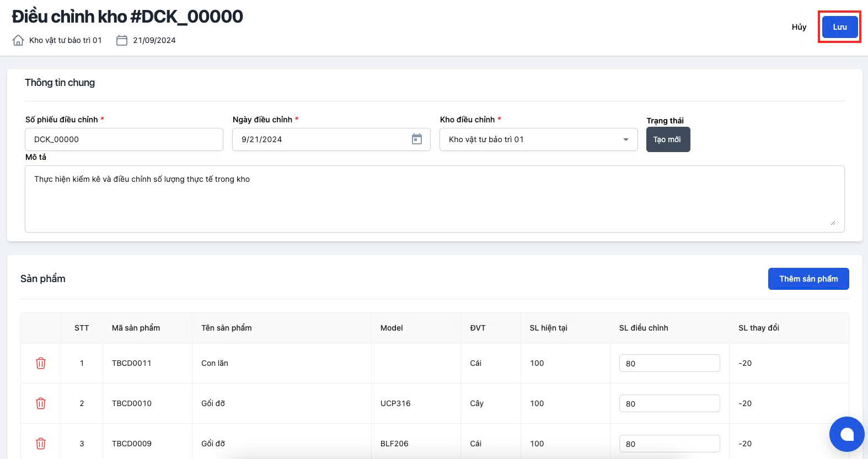Focus the Số phiếu điều chỉnh input
Screen dimensions: 868x459
click(x=124, y=139)
